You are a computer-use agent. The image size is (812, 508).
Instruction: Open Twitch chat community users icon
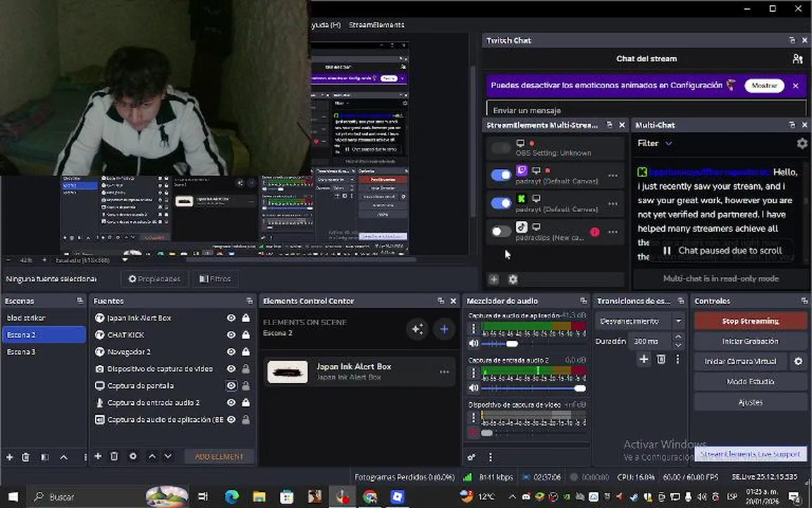[x=797, y=59]
